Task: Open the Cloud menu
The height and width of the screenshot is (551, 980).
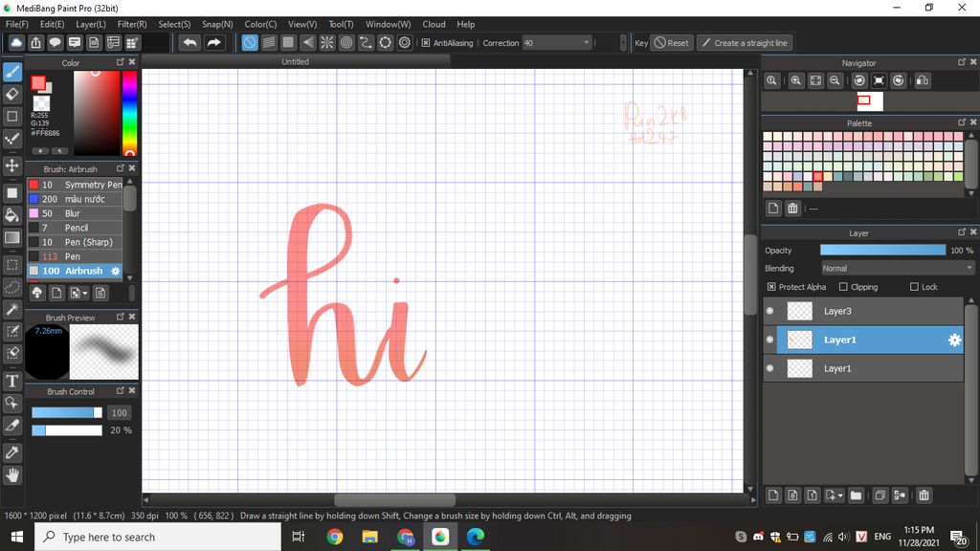Action: [434, 24]
